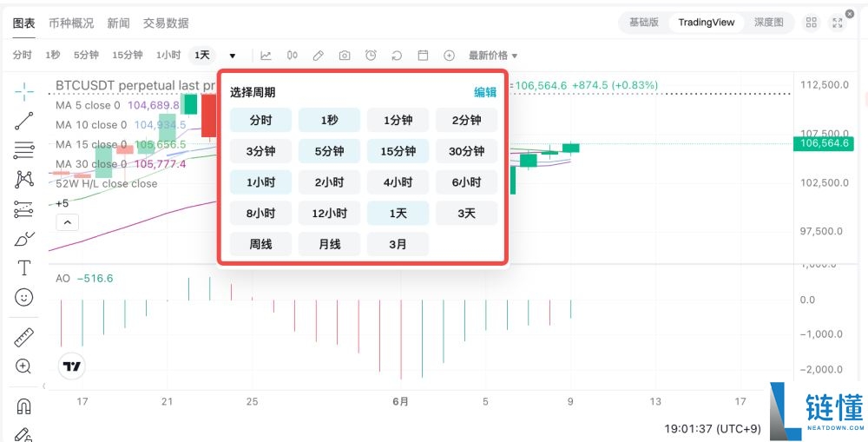Viewport: 868px width, 442px height.
Task: Open the indicators chart icon
Action: click(266, 56)
